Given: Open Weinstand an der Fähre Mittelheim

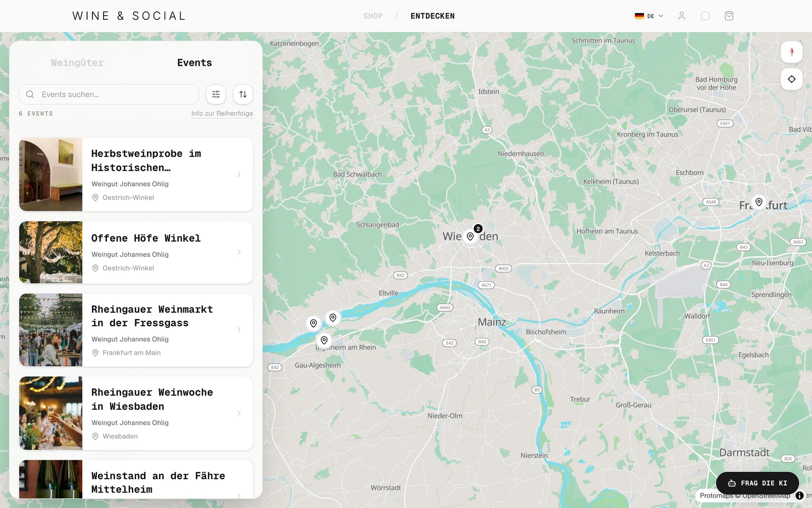Looking at the screenshot, I should (158, 482).
